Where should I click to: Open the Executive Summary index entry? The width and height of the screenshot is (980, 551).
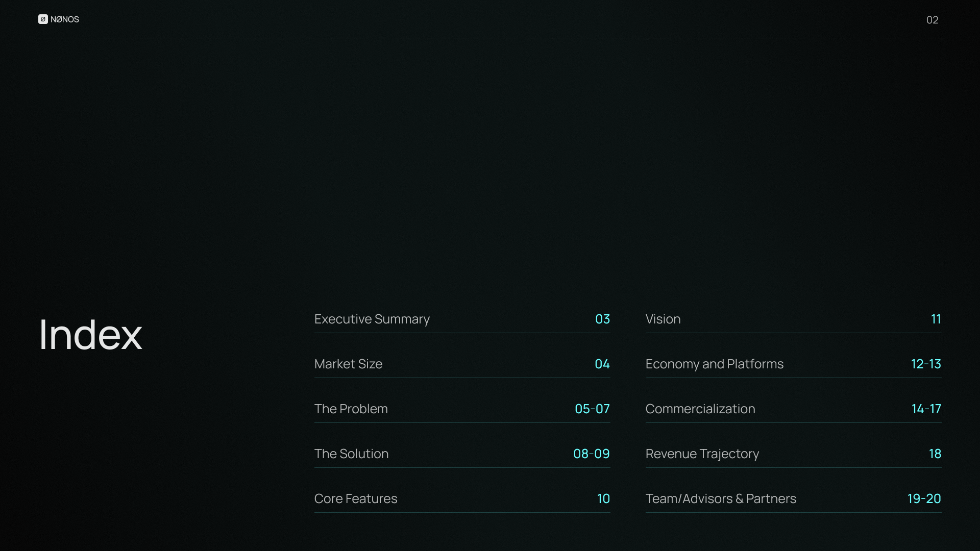click(372, 319)
